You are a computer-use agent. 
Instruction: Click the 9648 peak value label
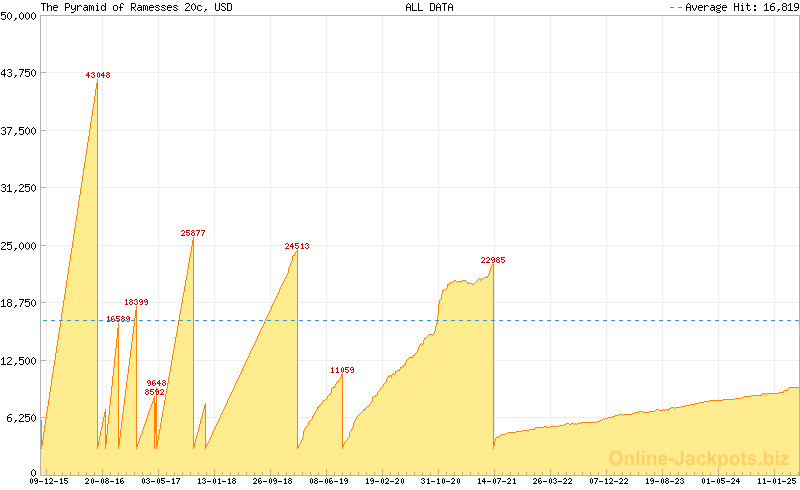click(156, 383)
